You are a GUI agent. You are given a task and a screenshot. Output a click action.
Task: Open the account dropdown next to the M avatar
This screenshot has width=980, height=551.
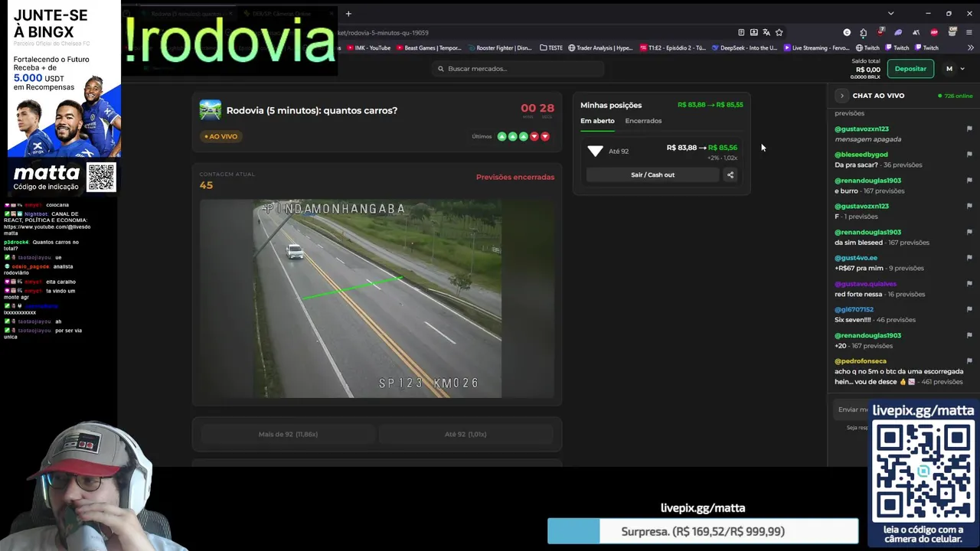pos(962,69)
